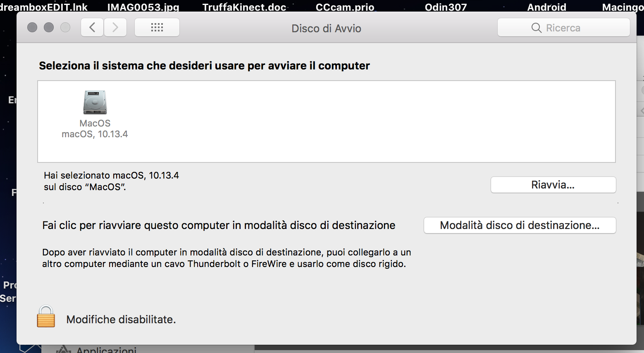Select the Macingo desktop item
This screenshot has height=353, width=644.
click(x=623, y=7)
